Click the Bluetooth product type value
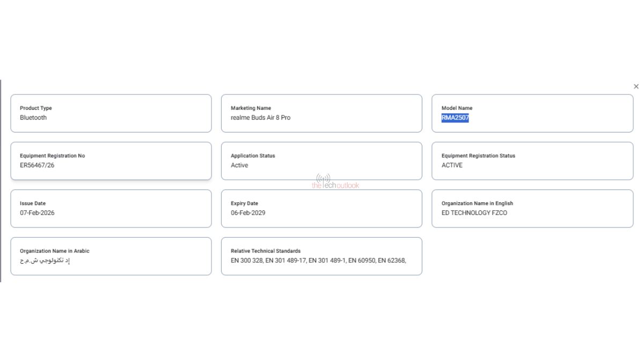 click(x=33, y=118)
